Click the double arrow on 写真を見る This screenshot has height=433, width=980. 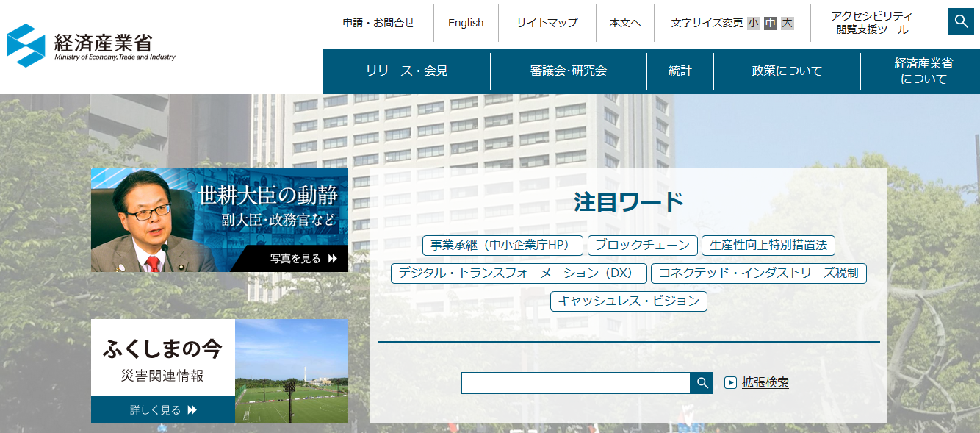(x=333, y=258)
